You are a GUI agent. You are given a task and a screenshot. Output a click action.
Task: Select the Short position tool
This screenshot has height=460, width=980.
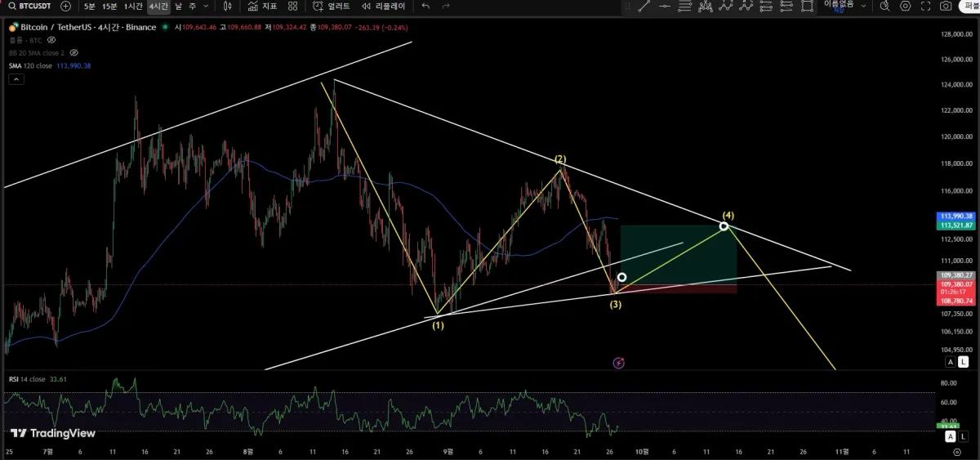(786, 6)
